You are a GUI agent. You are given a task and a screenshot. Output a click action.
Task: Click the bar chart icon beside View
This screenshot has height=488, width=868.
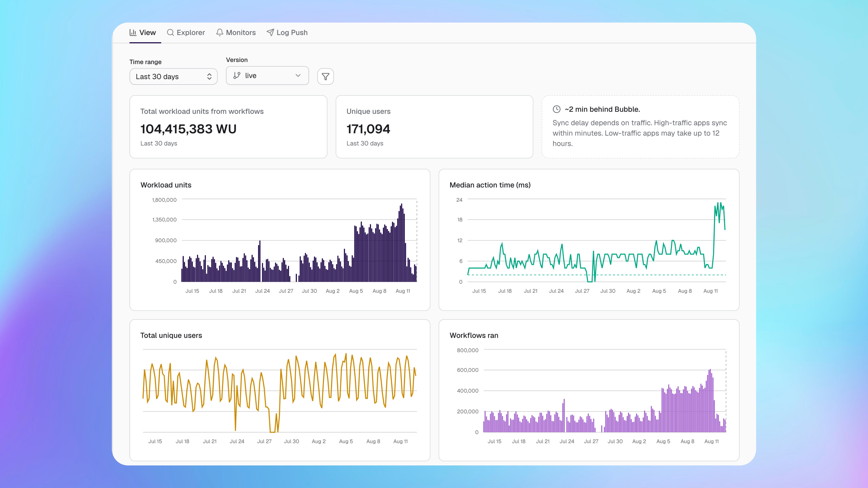tap(133, 32)
